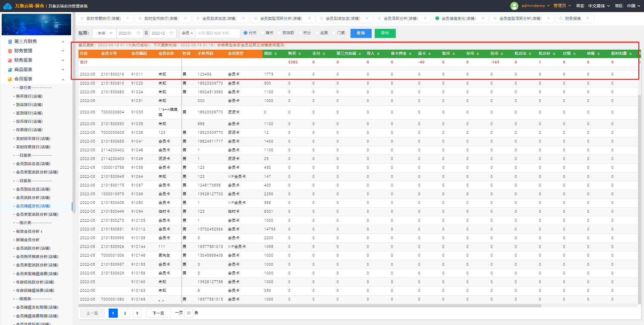Close the 会员储值变化(店铺) tab

point(483,18)
